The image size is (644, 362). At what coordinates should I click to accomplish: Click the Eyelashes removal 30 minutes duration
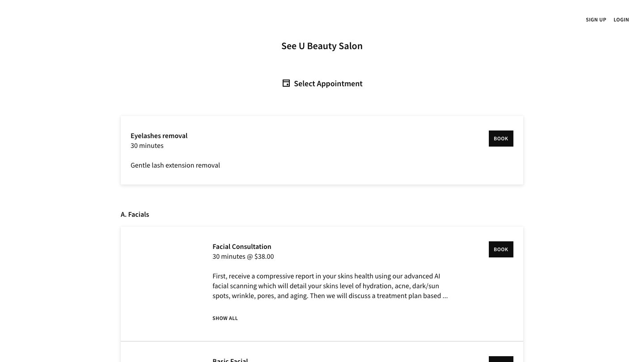click(x=147, y=146)
